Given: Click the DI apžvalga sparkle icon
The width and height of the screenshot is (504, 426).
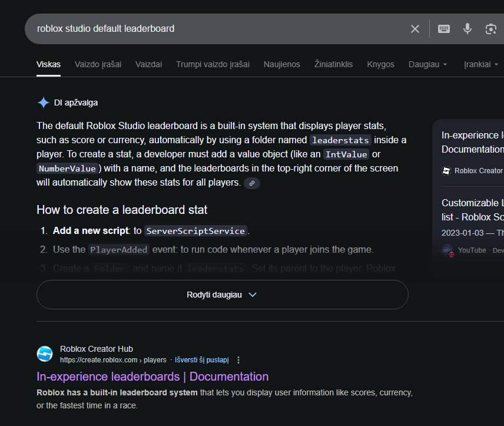Looking at the screenshot, I should pos(44,103).
